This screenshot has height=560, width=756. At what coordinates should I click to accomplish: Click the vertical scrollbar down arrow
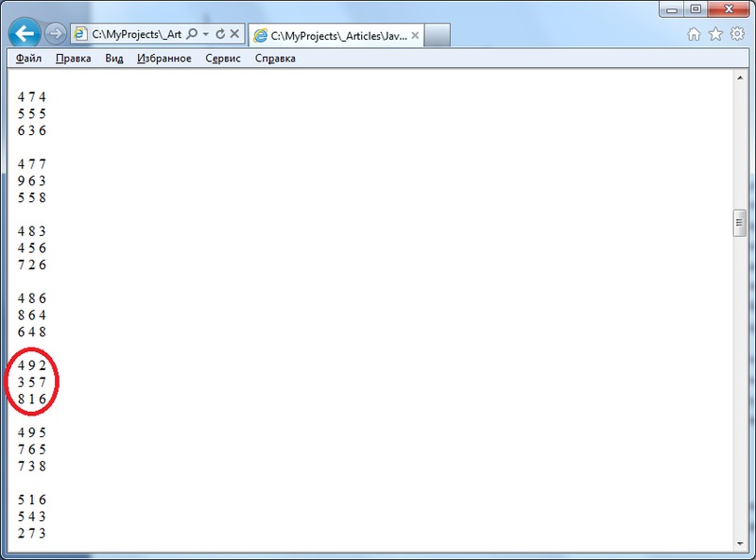coord(741,543)
